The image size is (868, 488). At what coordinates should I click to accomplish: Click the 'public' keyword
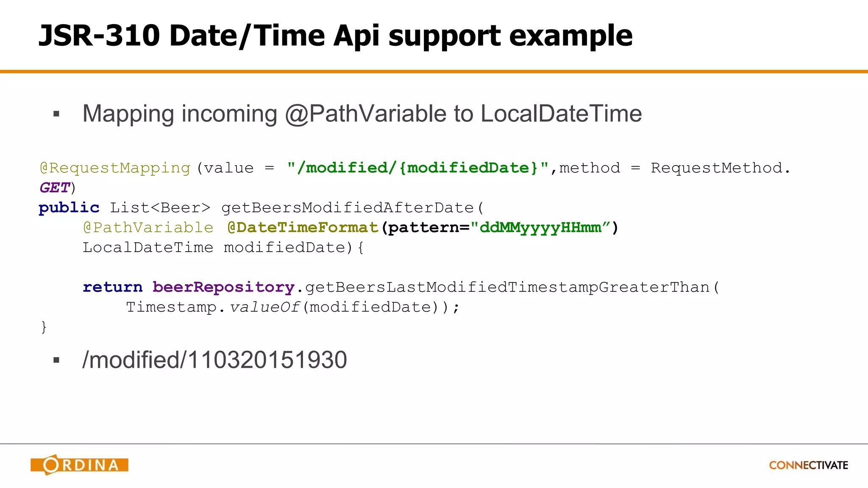[69, 208]
